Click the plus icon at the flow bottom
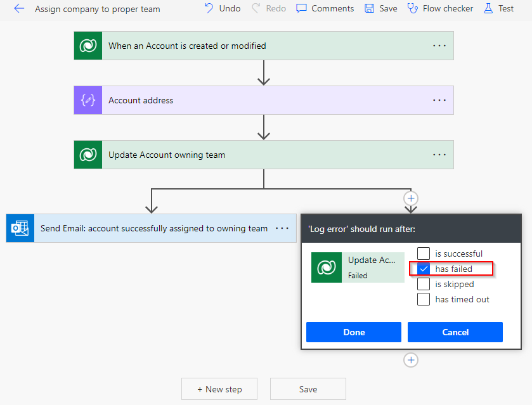The width and height of the screenshot is (532, 405). pyautogui.click(x=410, y=360)
